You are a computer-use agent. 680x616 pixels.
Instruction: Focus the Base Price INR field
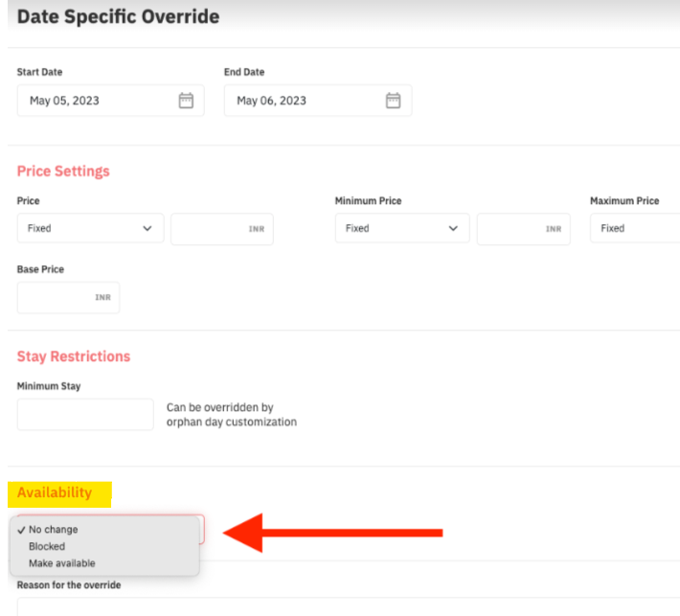tap(69, 298)
